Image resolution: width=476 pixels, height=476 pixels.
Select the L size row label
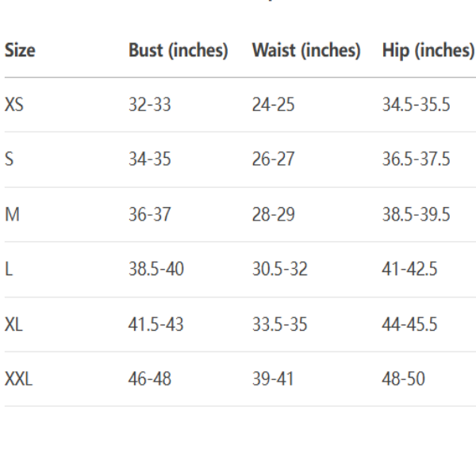[8, 270]
